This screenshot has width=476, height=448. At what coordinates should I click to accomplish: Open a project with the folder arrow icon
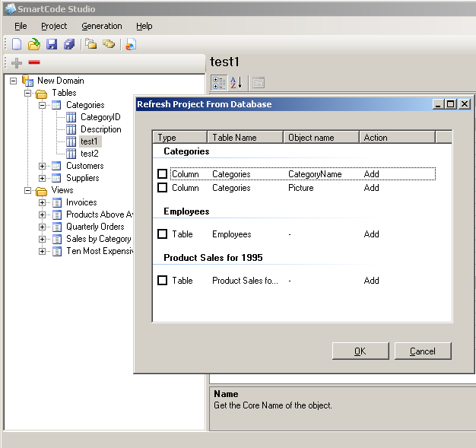(x=34, y=44)
